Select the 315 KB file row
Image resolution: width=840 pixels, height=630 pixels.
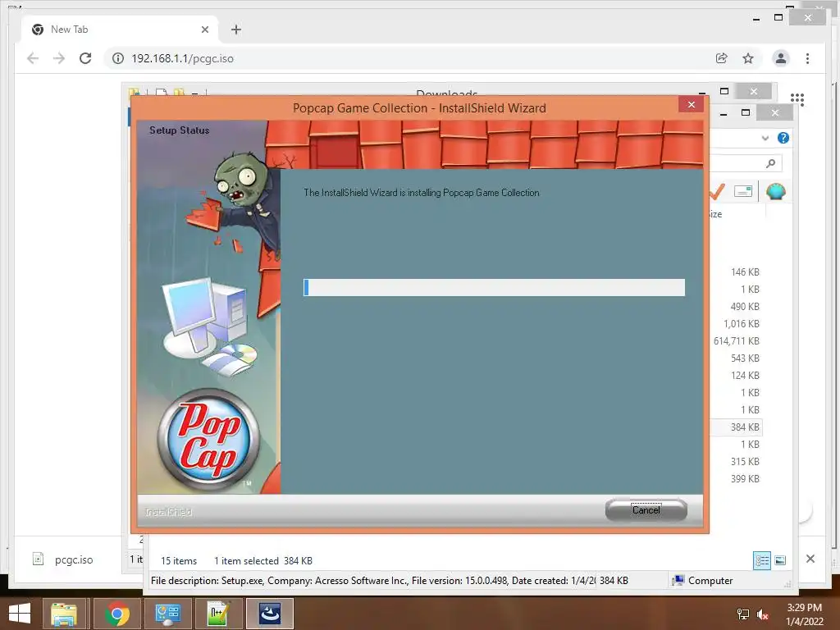pyautogui.click(x=745, y=461)
